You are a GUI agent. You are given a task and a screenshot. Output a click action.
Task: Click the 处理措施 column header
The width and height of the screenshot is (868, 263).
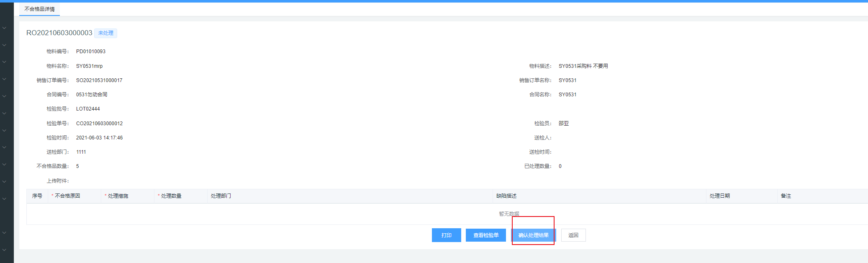(118, 196)
